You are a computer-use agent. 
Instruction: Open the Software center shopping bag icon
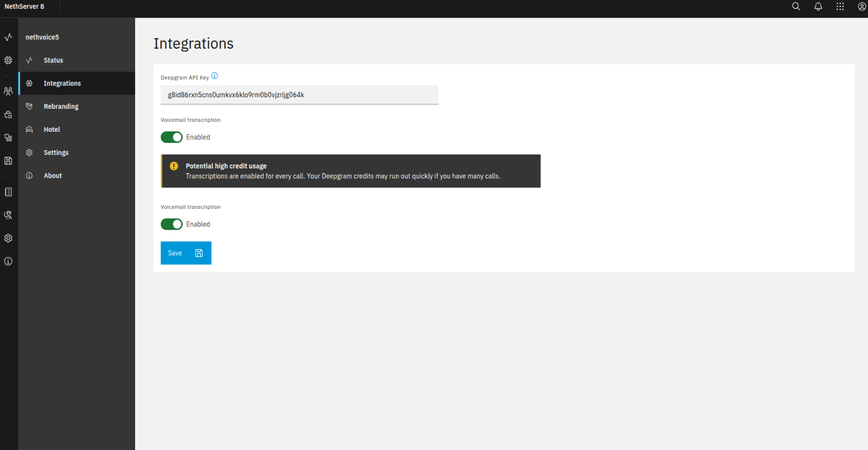[x=8, y=115]
